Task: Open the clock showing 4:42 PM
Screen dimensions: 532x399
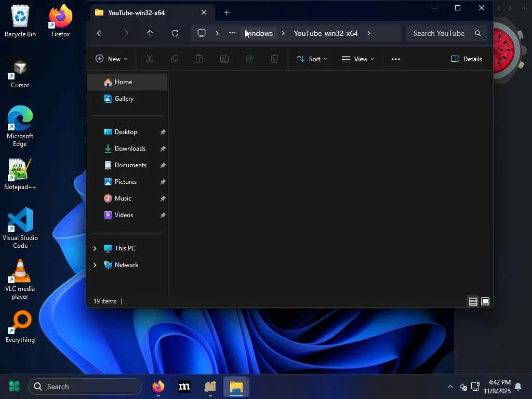Action: click(x=497, y=387)
